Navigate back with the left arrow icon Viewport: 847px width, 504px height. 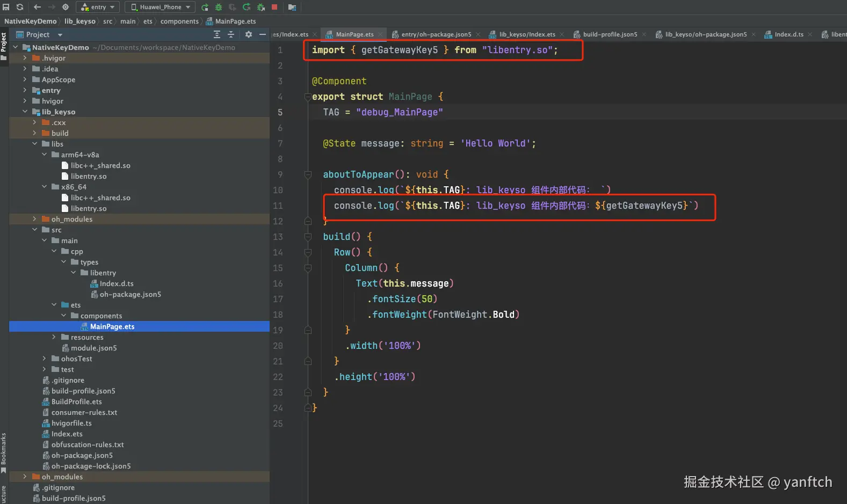click(x=37, y=7)
